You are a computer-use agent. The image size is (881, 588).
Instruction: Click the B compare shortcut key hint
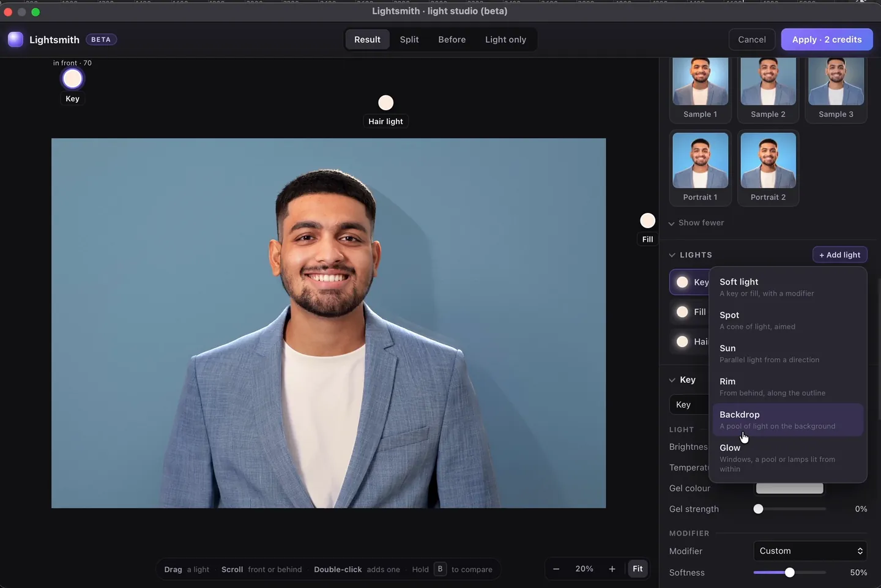pos(440,569)
